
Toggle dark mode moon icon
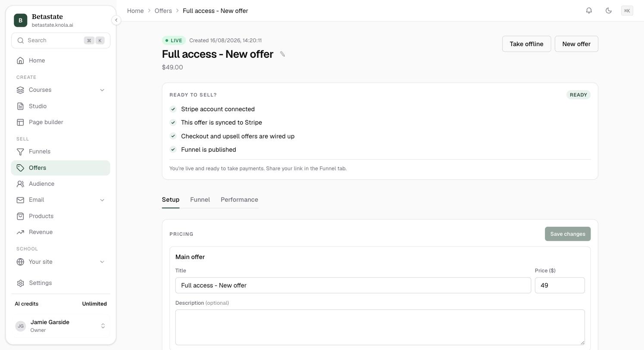pyautogui.click(x=609, y=10)
